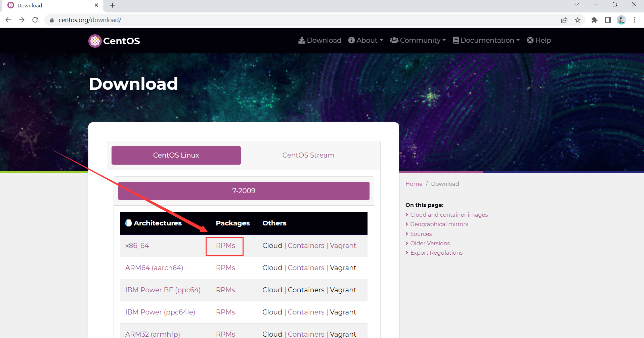The image size is (644, 338).
Task: Click the Architectures column header
Action: point(154,223)
